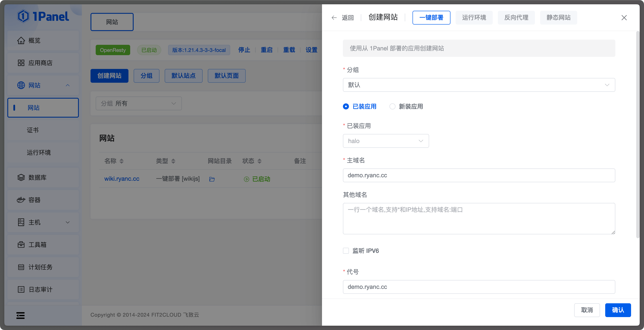This screenshot has width=644, height=330.
Task: Open the folder icon for wiki.ryanc.cc site directory
Action: 212,179
